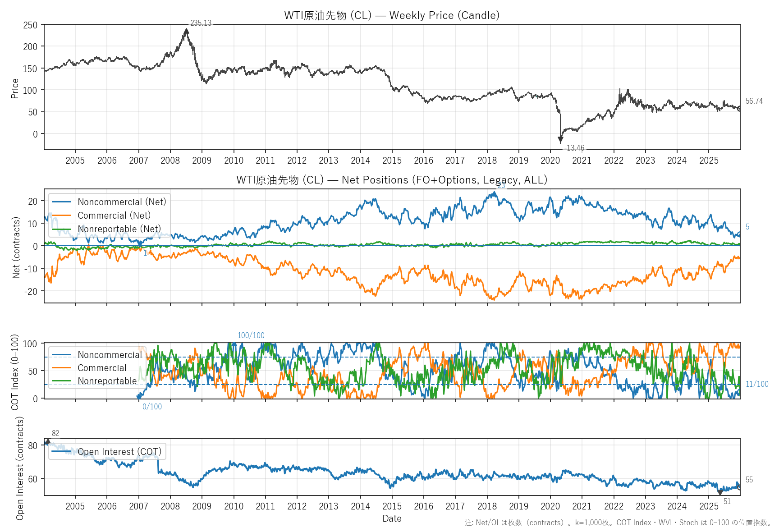This screenshot has width=779, height=532.
Task: Click the 2020 tick under the price chart
Action: pos(550,161)
